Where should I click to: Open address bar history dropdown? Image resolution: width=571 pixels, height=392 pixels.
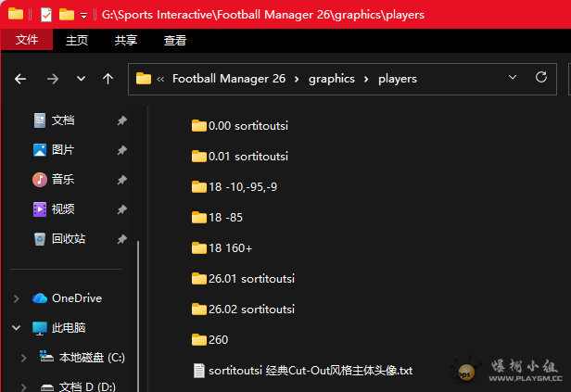(x=513, y=77)
